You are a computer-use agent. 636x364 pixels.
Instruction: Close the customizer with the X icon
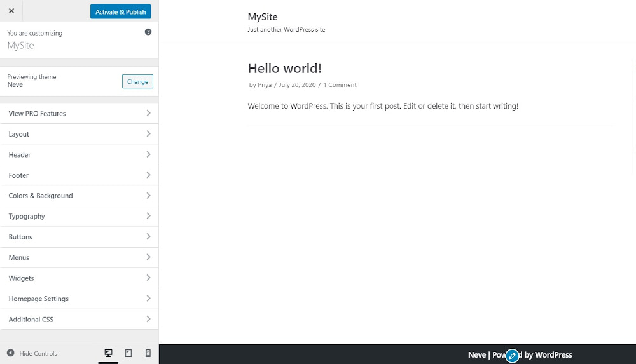click(11, 11)
